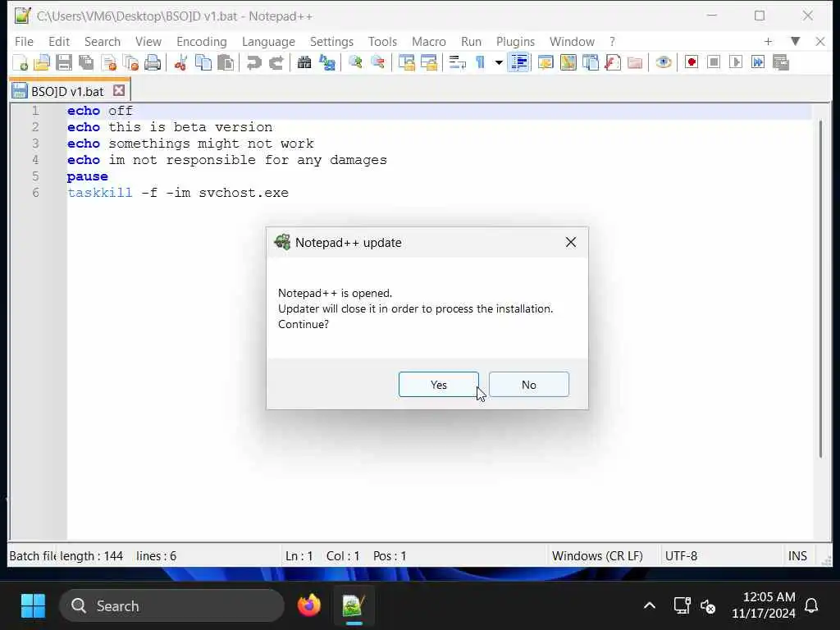Toggle Show all characters pilcrow icon
This screenshot has width=840, height=630.
coord(480,62)
